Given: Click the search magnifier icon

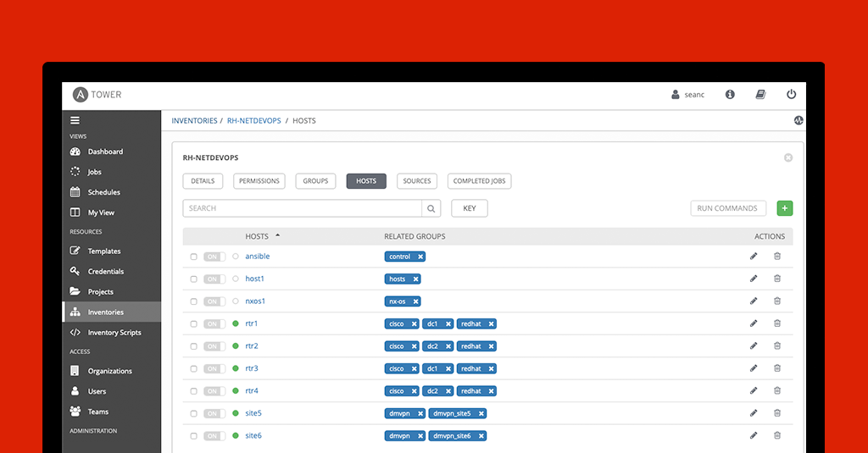Looking at the screenshot, I should click(431, 208).
